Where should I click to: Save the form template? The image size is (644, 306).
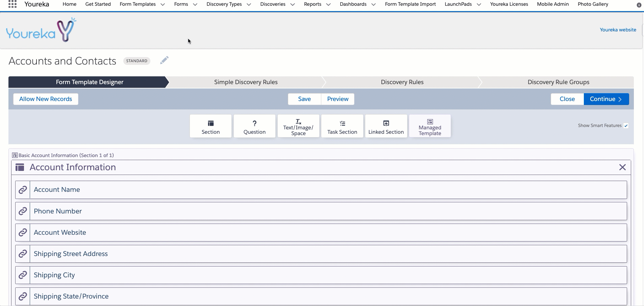pyautogui.click(x=304, y=99)
